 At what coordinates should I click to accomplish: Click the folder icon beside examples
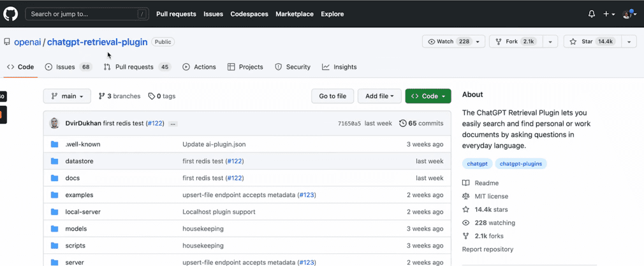pos(55,195)
